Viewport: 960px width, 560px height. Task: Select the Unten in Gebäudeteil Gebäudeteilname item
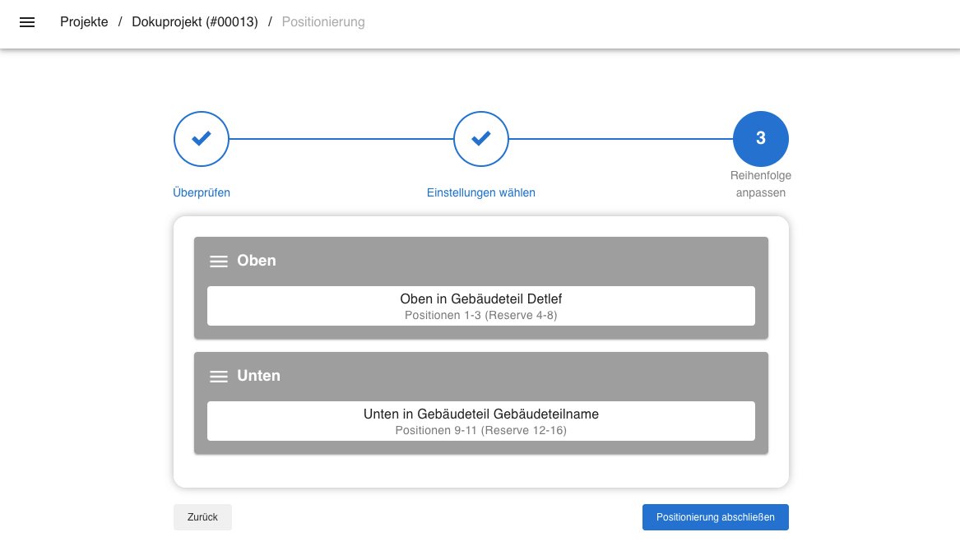coord(481,414)
